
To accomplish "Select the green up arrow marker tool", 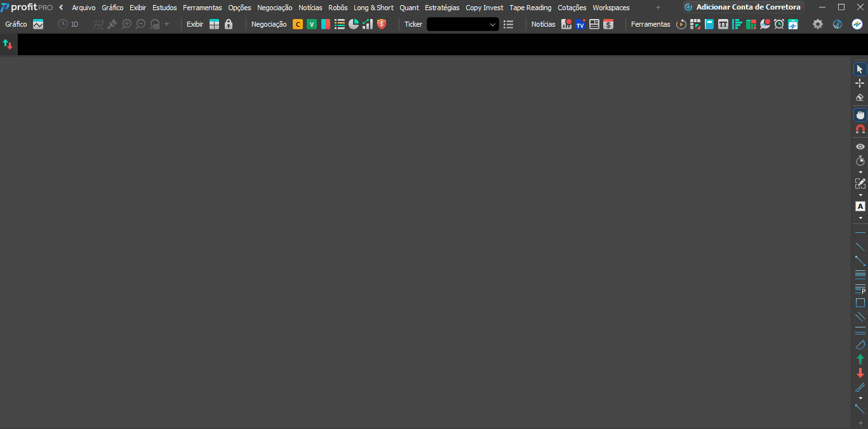I will (860, 359).
